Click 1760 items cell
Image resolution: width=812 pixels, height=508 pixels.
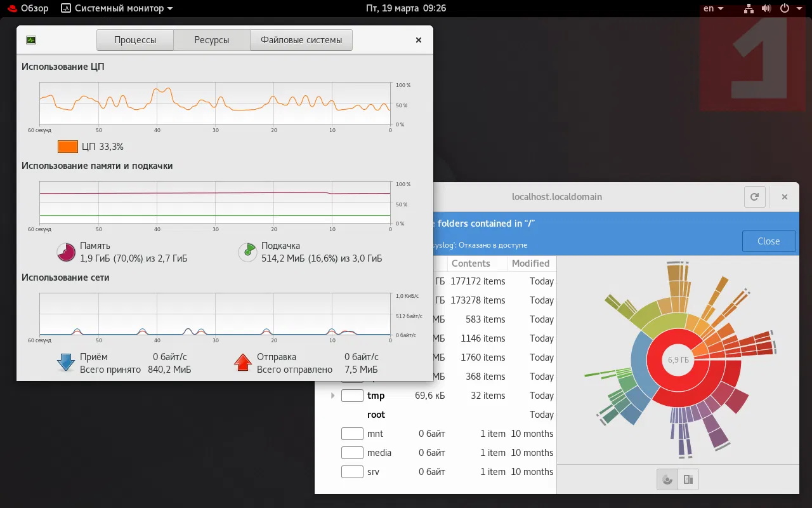[483, 358]
